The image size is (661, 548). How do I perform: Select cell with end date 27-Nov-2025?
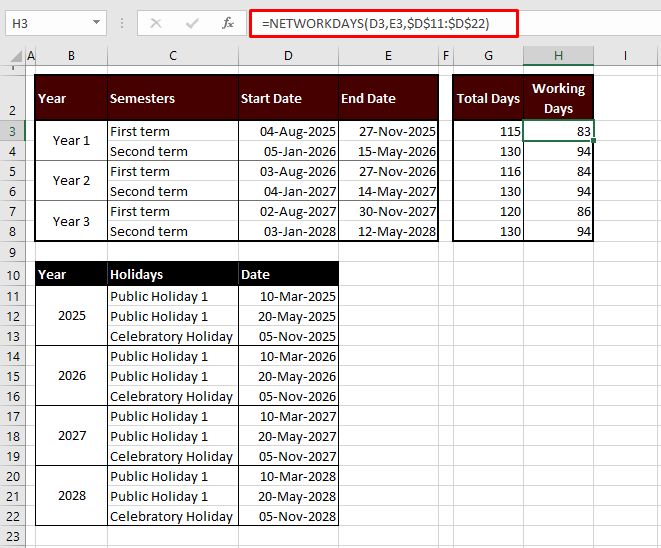pos(388,131)
